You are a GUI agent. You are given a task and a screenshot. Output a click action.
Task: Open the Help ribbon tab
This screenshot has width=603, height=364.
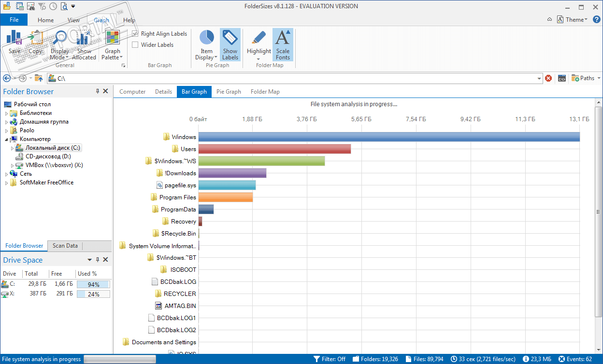click(129, 20)
